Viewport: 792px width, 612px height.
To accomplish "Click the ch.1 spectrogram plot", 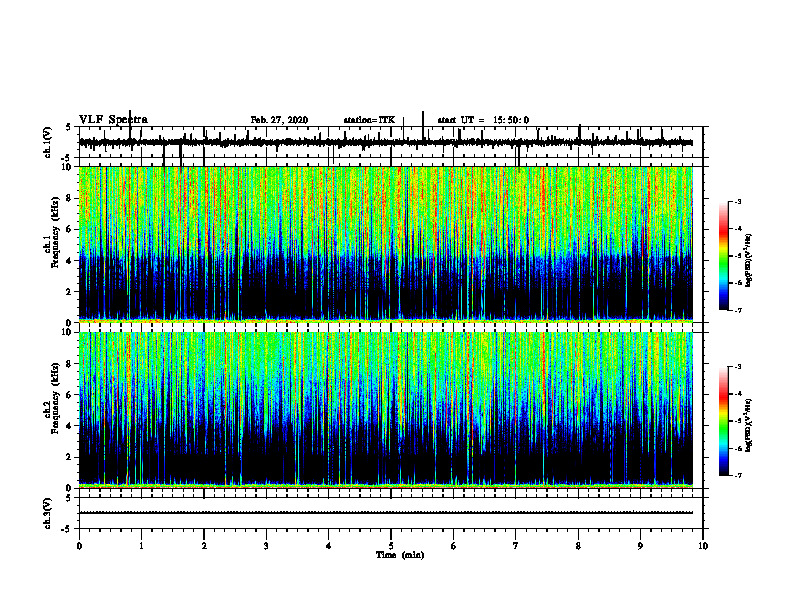I will click(x=386, y=244).
